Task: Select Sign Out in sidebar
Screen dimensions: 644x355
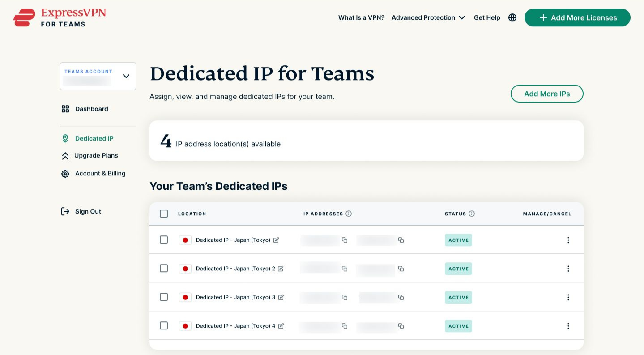Action: click(x=88, y=211)
